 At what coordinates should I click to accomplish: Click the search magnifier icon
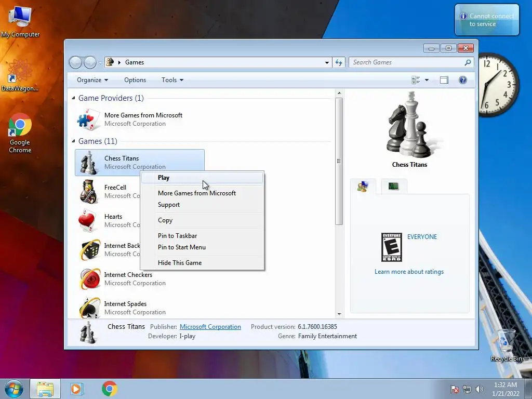pos(468,62)
